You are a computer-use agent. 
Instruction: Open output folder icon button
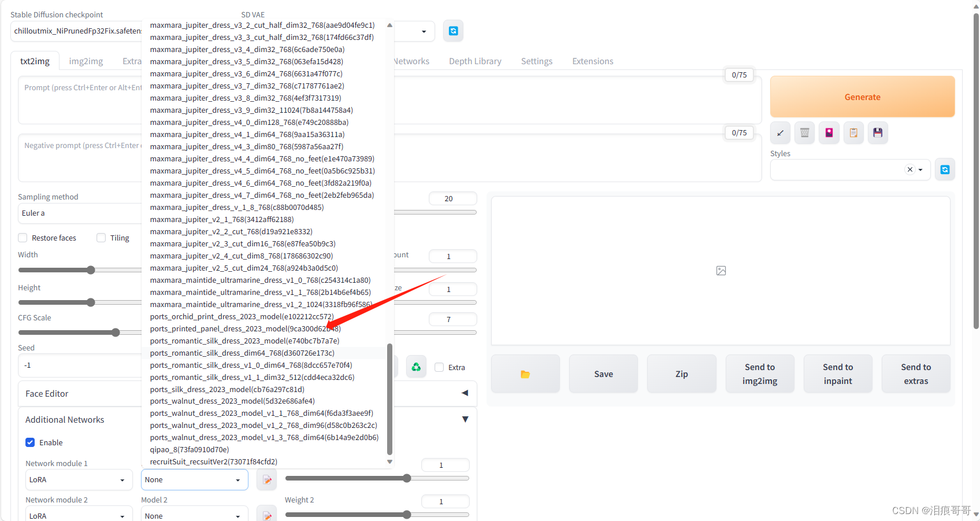(x=525, y=374)
